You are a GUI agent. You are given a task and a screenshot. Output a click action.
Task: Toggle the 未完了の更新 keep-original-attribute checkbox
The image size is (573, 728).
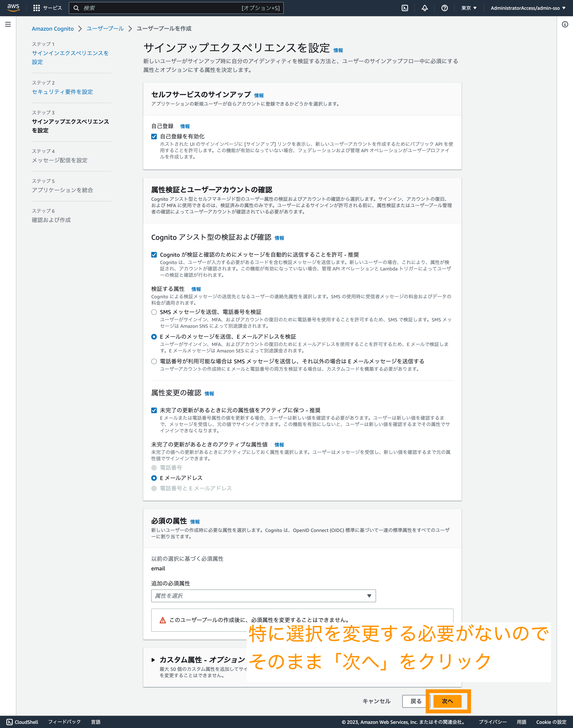tap(154, 410)
